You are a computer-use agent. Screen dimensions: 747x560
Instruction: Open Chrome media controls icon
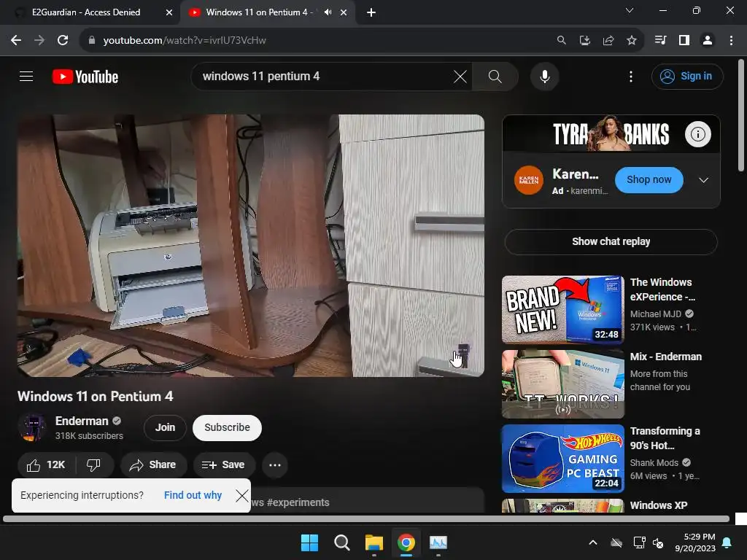pos(660,41)
